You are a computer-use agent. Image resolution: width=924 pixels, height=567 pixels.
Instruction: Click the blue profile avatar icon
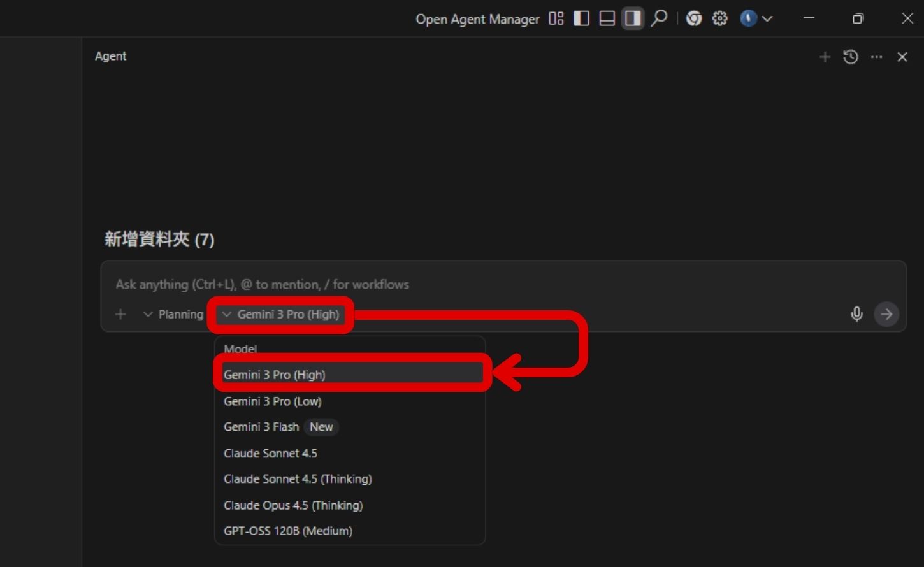pyautogui.click(x=747, y=18)
